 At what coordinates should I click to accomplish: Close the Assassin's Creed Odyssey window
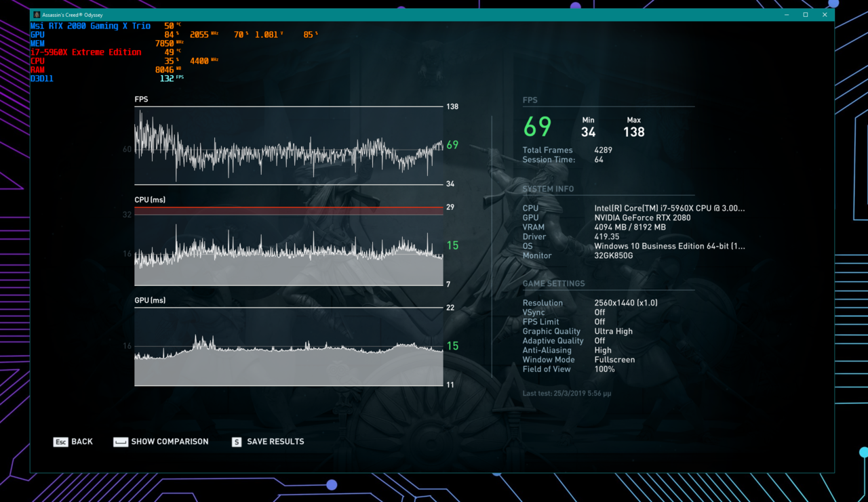[x=825, y=15]
